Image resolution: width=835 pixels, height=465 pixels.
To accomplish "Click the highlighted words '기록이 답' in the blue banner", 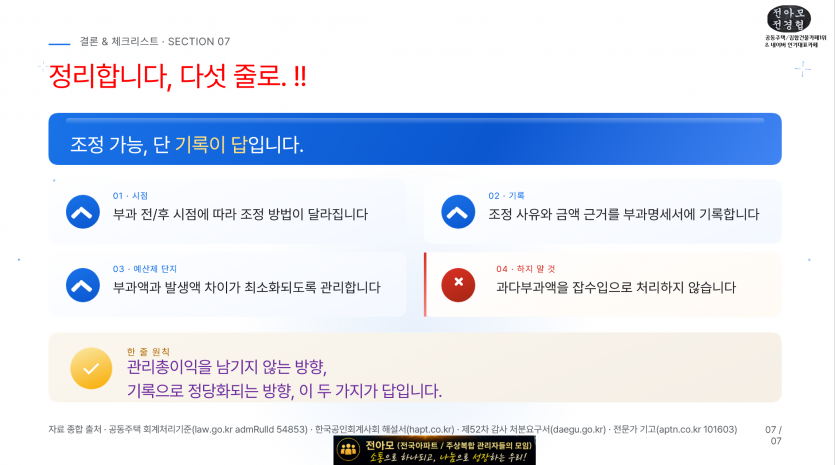I will [211, 144].
